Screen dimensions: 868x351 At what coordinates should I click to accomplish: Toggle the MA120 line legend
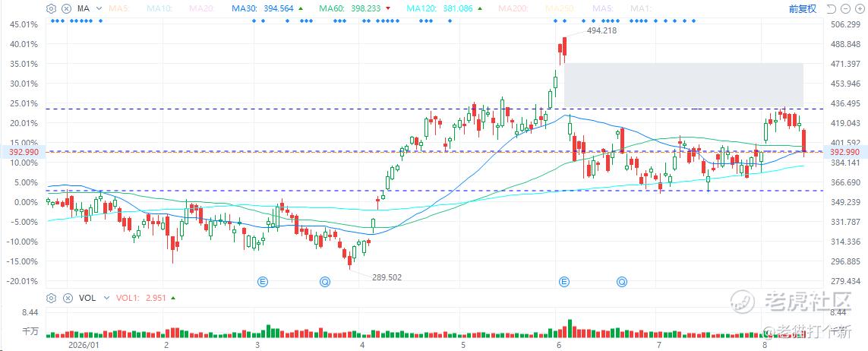[x=421, y=9]
